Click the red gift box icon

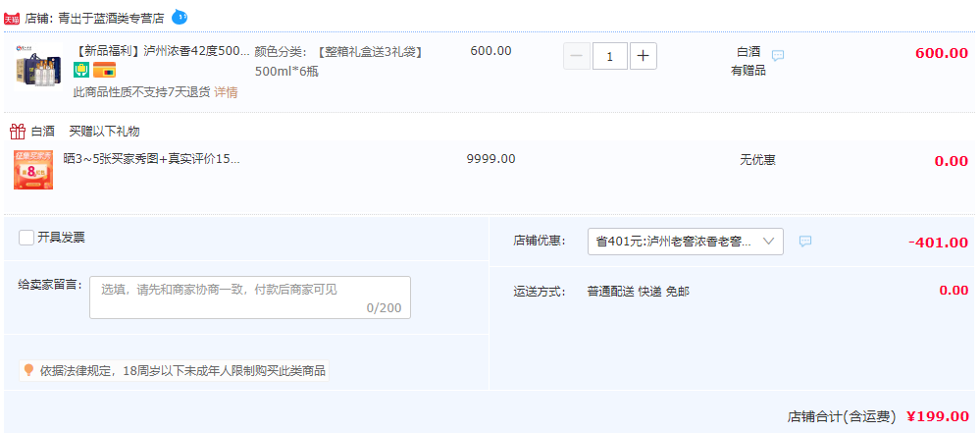[18, 132]
